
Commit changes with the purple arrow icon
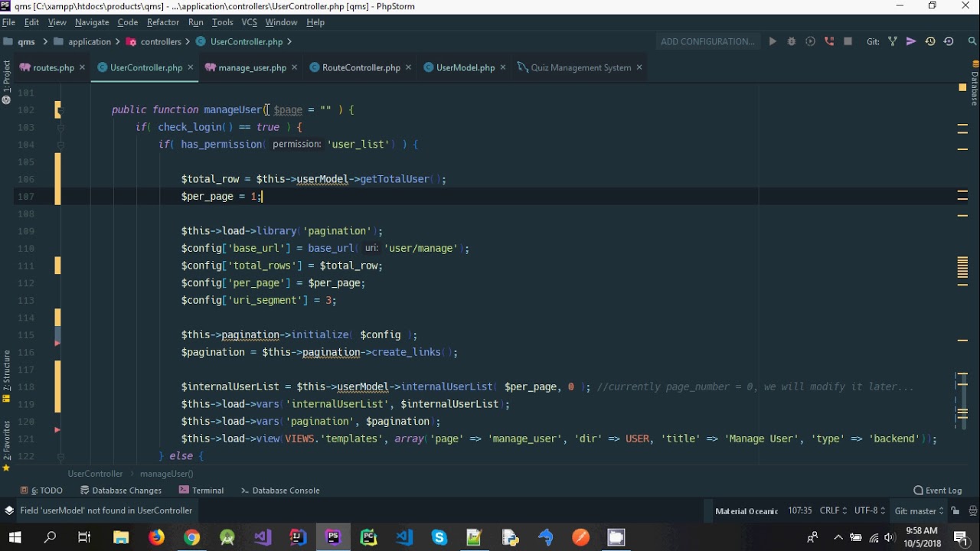point(911,41)
